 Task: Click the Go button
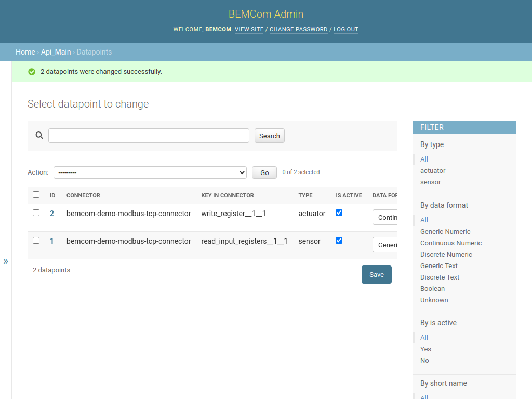264,172
